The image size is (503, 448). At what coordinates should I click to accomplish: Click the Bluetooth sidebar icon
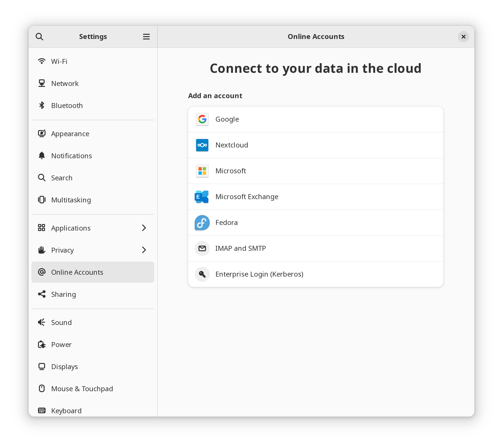[x=42, y=105]
